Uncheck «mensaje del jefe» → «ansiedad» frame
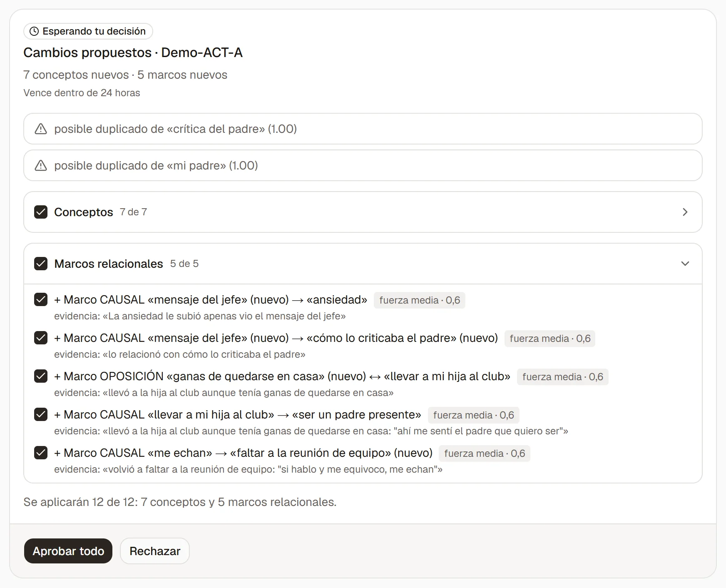The height and width of the screenshot is (588, 726). coord(41,299)
